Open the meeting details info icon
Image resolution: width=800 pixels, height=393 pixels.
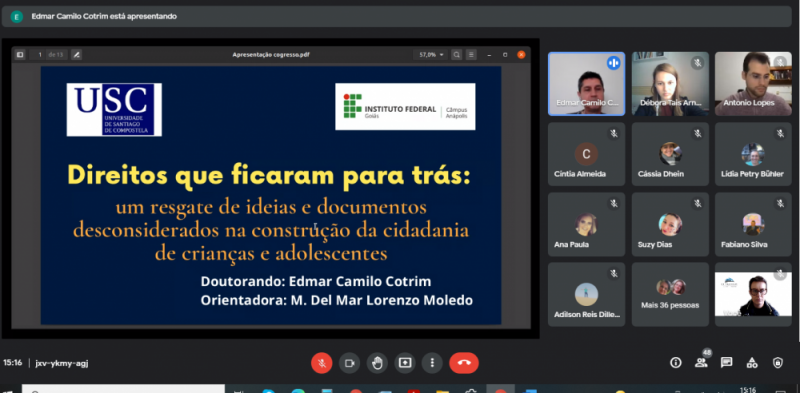[676, 363]
